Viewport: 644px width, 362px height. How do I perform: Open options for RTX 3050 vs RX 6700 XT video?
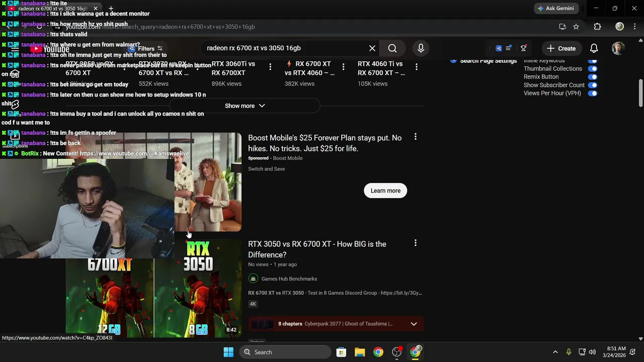click(x=415, y=243)
